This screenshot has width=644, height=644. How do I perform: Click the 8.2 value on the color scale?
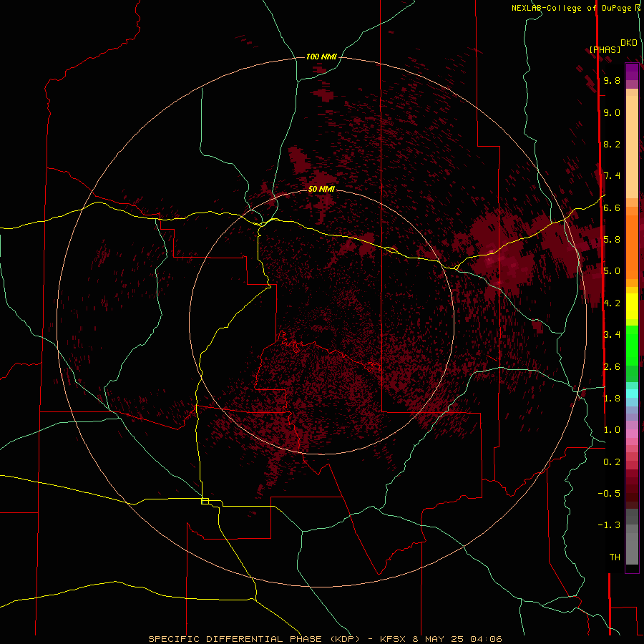click(x=612, y=144)
